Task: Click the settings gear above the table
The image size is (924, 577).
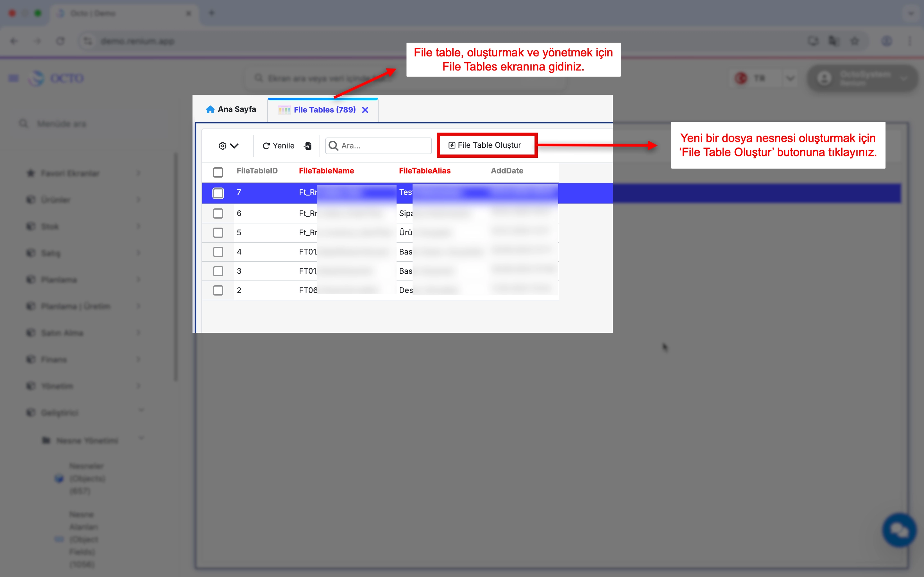Action: (x=223, y=146)
